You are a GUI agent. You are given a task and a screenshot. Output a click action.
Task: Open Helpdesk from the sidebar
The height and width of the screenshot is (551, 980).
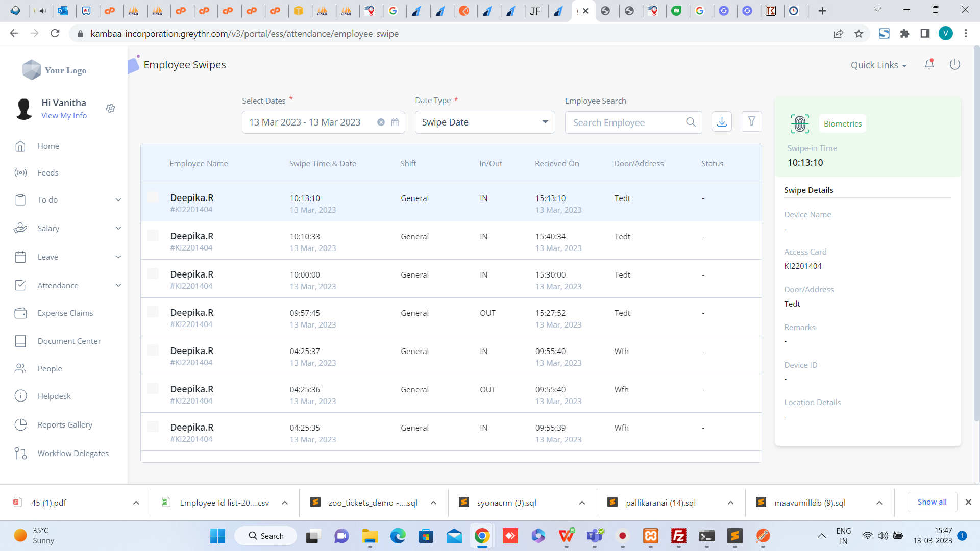(54, 396)
